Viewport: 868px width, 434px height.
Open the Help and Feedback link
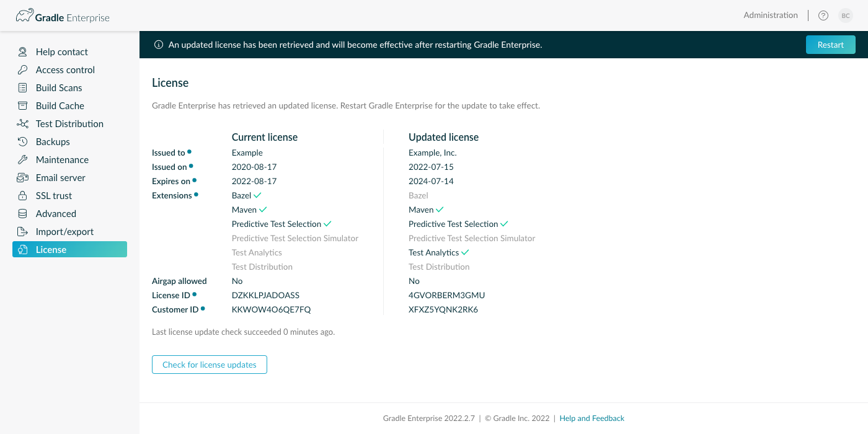591,418
